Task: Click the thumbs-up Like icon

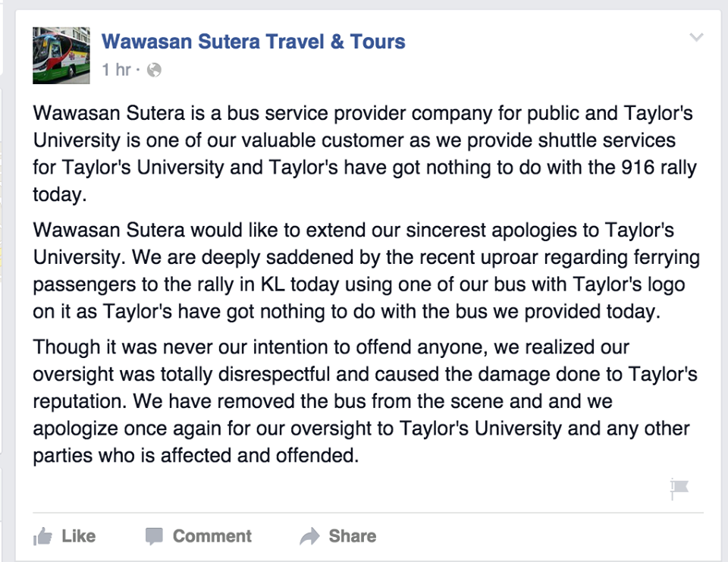Action: (x=44, y=537)
